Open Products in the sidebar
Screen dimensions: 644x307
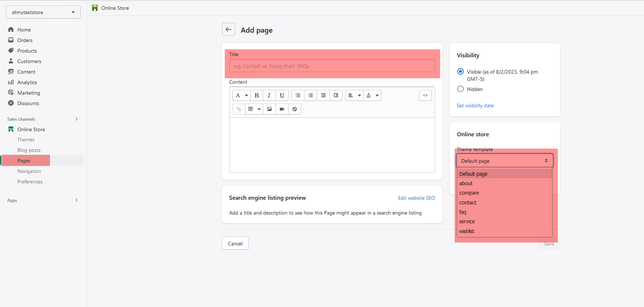click(x=27, y=51)
